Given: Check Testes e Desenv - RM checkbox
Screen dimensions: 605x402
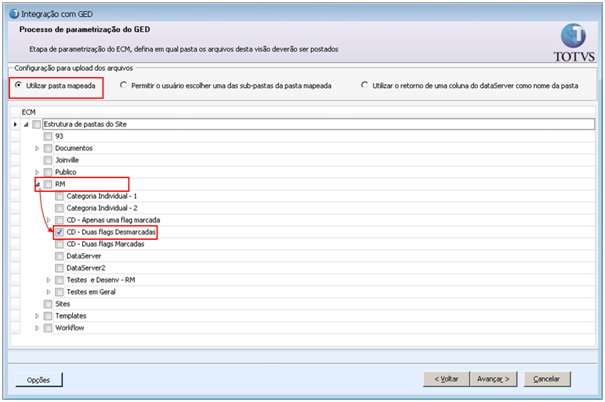Looking at the screenshot, I should (x=59, y=280).
